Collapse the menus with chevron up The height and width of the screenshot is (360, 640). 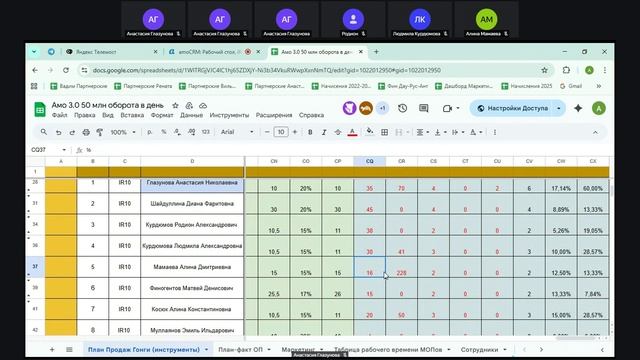(x=595, y=132)
